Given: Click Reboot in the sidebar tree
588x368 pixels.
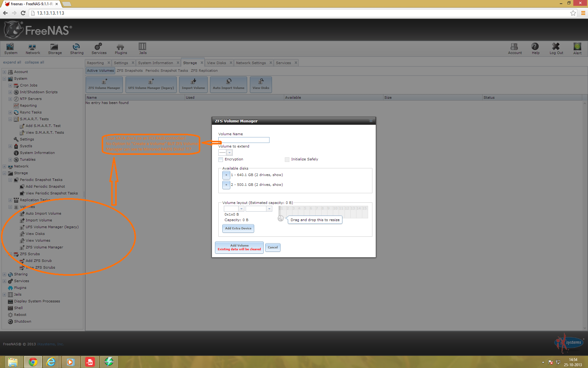Looking at the screenshot, I should pyautogui.click(x=20, y=315).
